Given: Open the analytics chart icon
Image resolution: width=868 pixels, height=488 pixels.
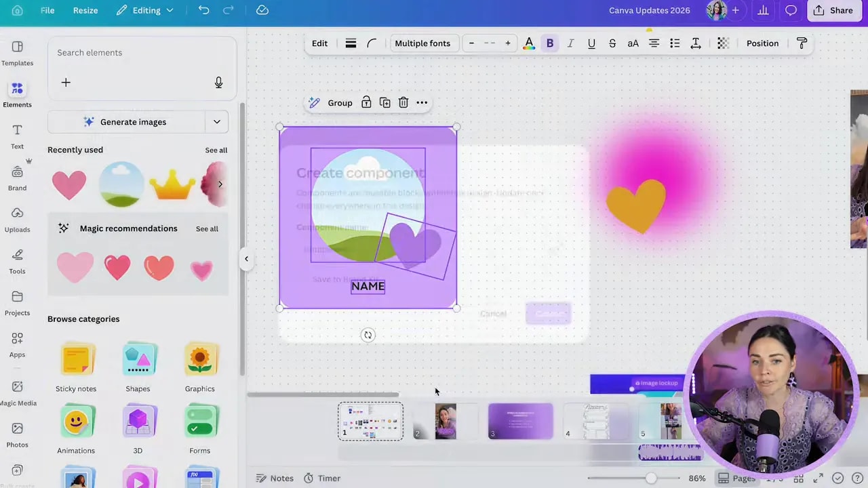Looking at the screenshot, I should click(x=763, y=10).
